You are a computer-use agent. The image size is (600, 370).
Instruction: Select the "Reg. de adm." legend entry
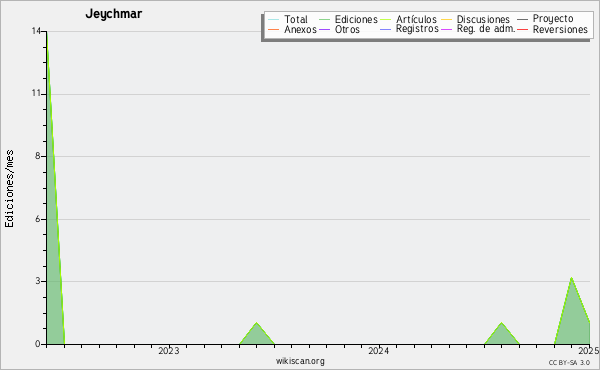click(x=486, y=29)
